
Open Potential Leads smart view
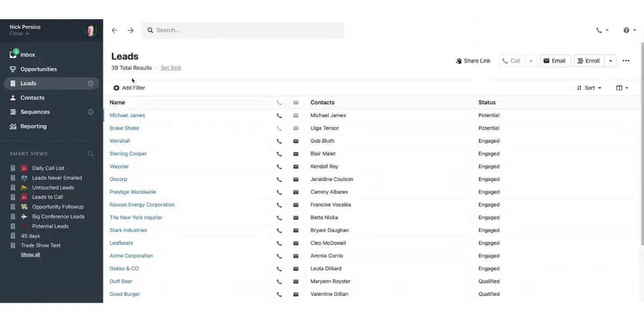[50, 226]
